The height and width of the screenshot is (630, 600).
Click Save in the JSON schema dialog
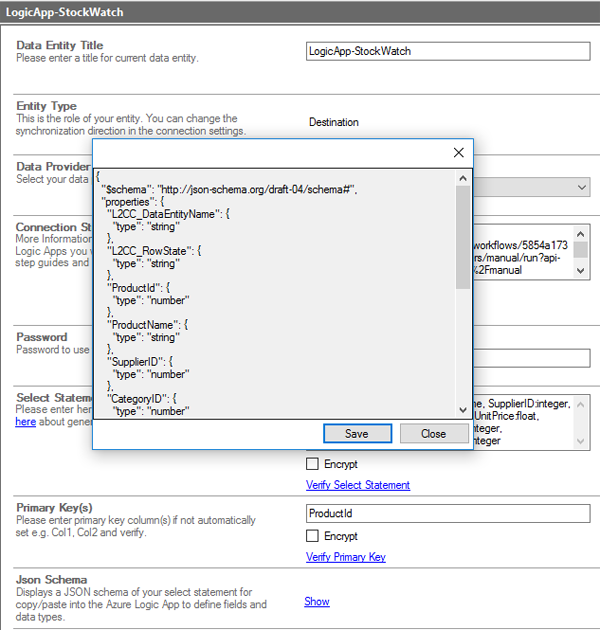coord(356,434)
